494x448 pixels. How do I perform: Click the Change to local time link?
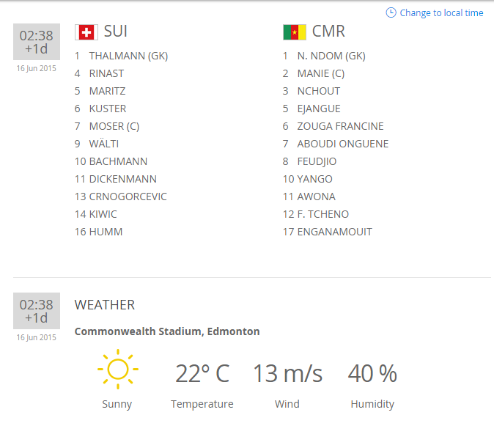pos(441,13)
